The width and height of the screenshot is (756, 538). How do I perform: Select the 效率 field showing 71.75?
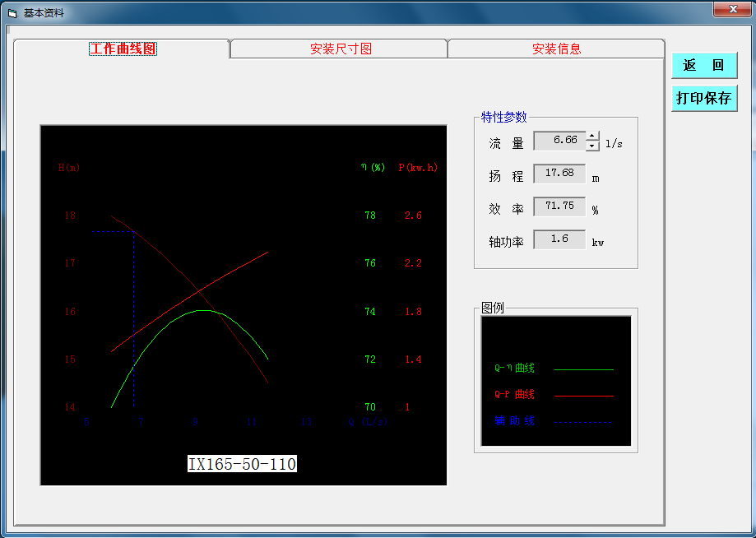[559, 206]
